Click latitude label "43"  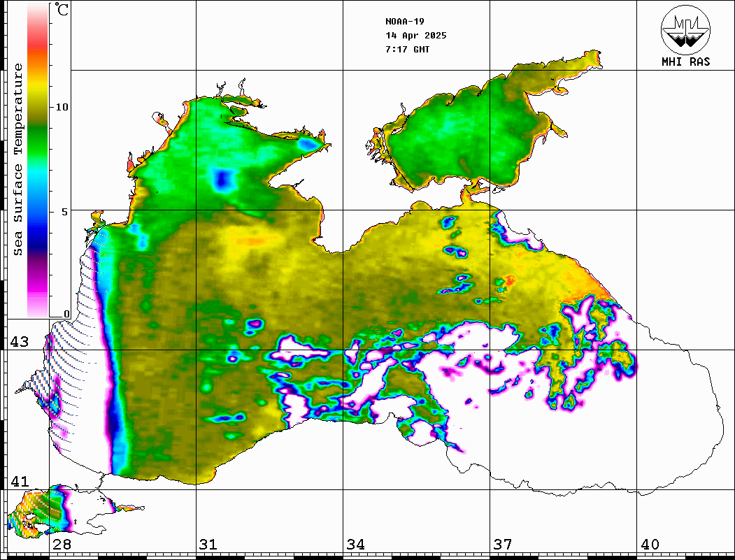(19, 342)
